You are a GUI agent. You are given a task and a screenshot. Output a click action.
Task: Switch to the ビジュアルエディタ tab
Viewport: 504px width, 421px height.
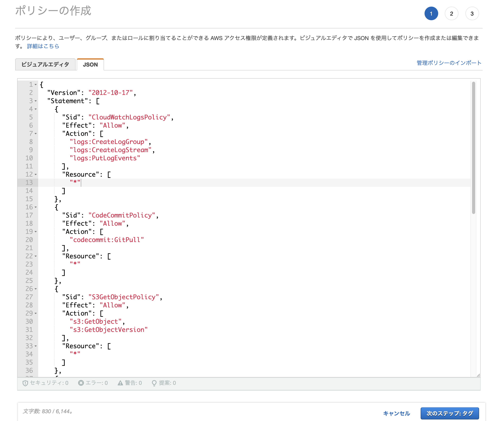45,64
